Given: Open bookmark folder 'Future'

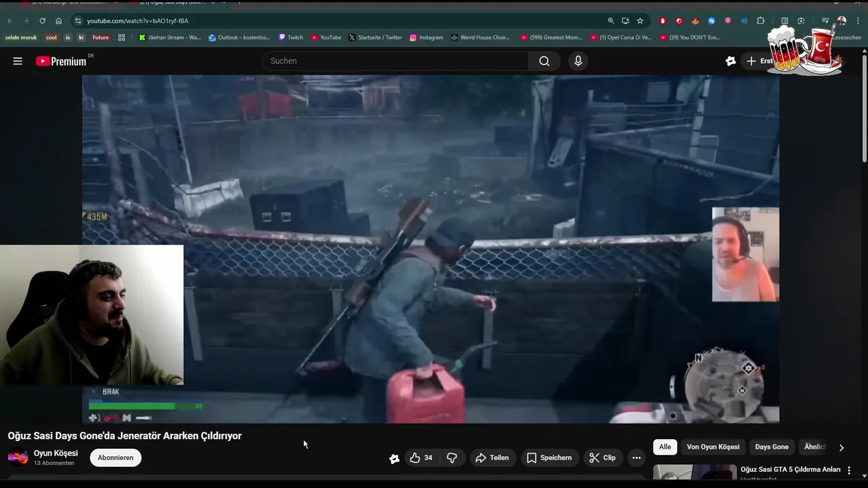Looking at the screenshot, I should 100,37.
